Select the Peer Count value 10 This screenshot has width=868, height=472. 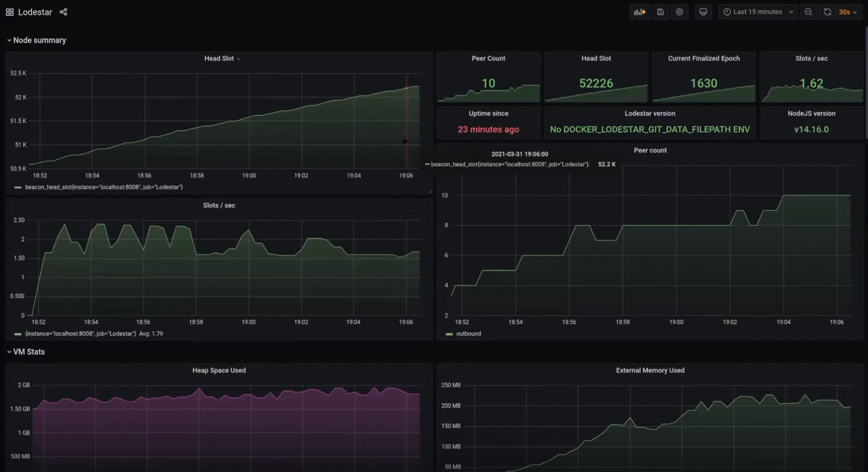[x=488, y=83]
